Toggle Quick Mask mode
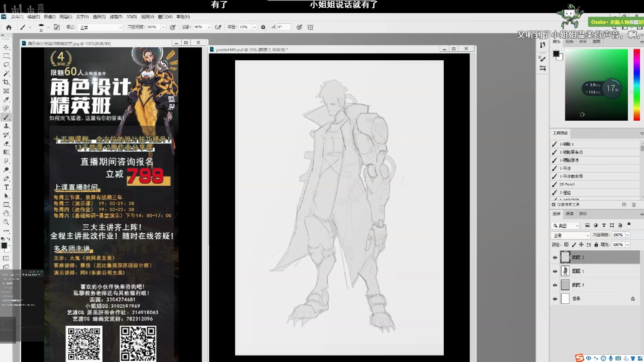This screenshot has height=362, width=644. (6, 258)
